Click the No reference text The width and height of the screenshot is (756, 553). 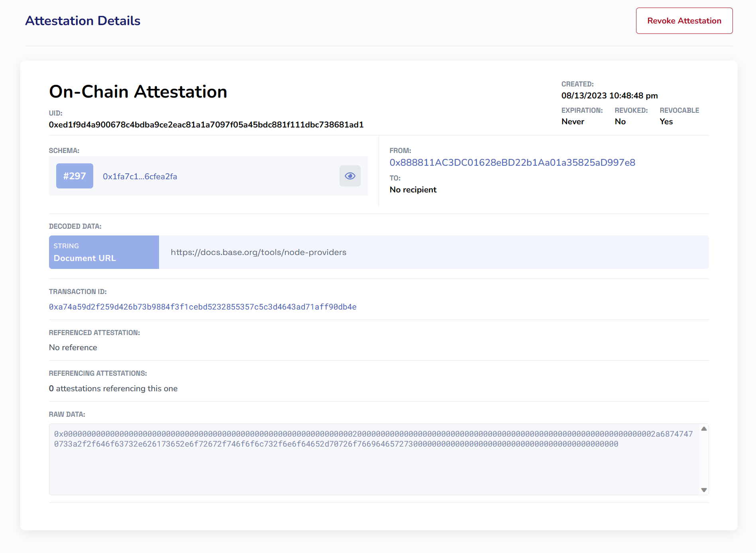[x=73, y=347]
